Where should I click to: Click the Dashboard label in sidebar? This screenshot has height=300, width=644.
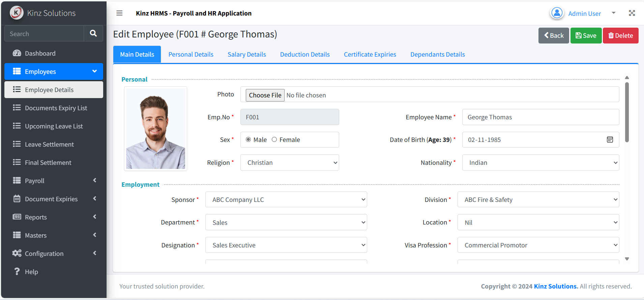pyautogui.click(x=40, y=53)
